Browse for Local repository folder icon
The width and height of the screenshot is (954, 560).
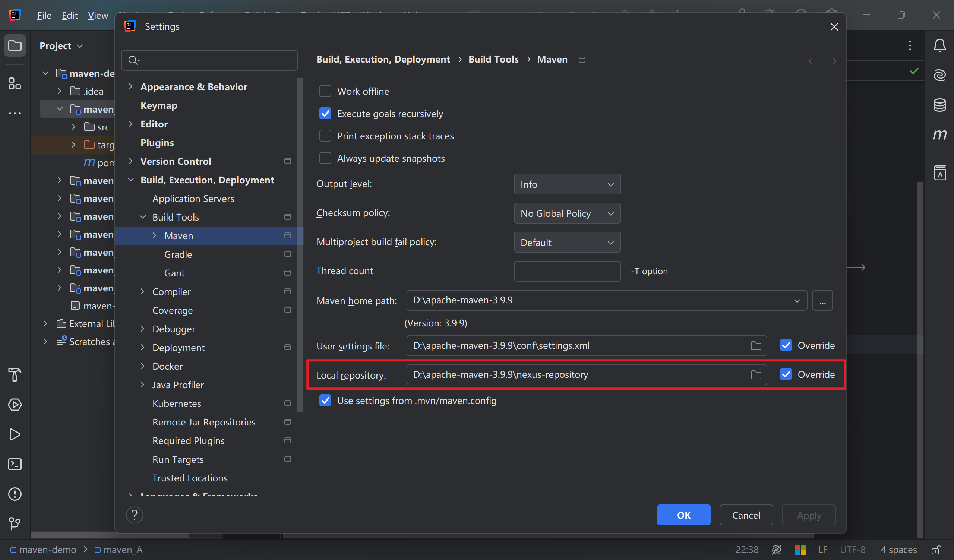[756, 374]
